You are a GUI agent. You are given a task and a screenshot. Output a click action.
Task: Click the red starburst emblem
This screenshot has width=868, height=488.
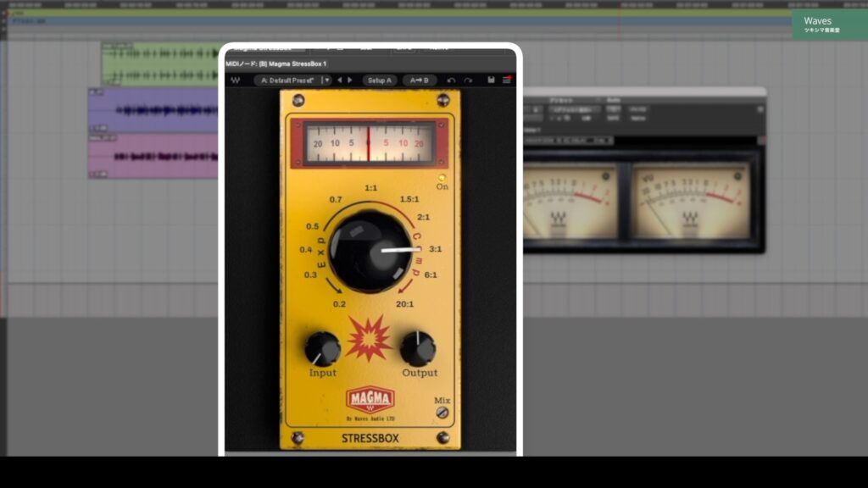click(370, 338)
